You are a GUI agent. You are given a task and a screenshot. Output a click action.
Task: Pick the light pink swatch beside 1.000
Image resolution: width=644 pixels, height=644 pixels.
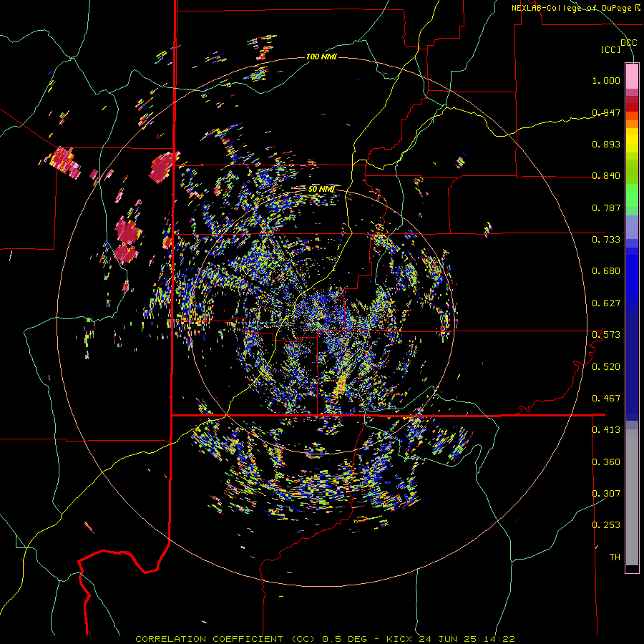pyautogui.click(x=632, y=77)
